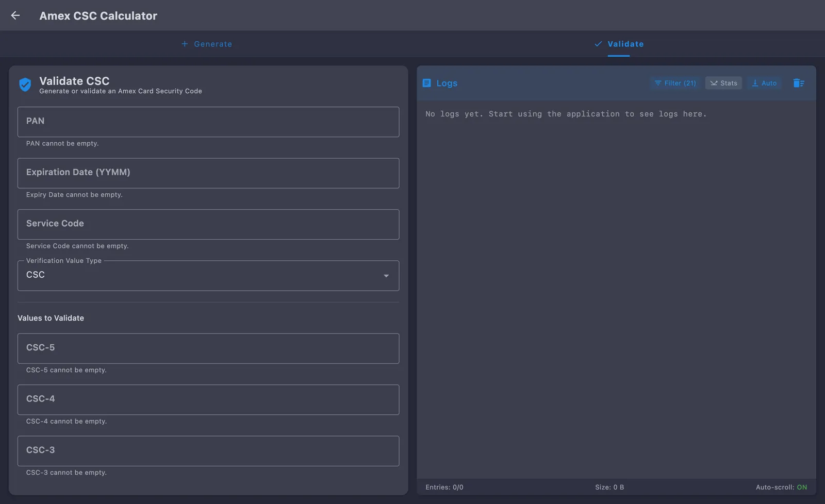Select the Validate tab
This screenshot has height=504, width=825.
coord(619,44)
